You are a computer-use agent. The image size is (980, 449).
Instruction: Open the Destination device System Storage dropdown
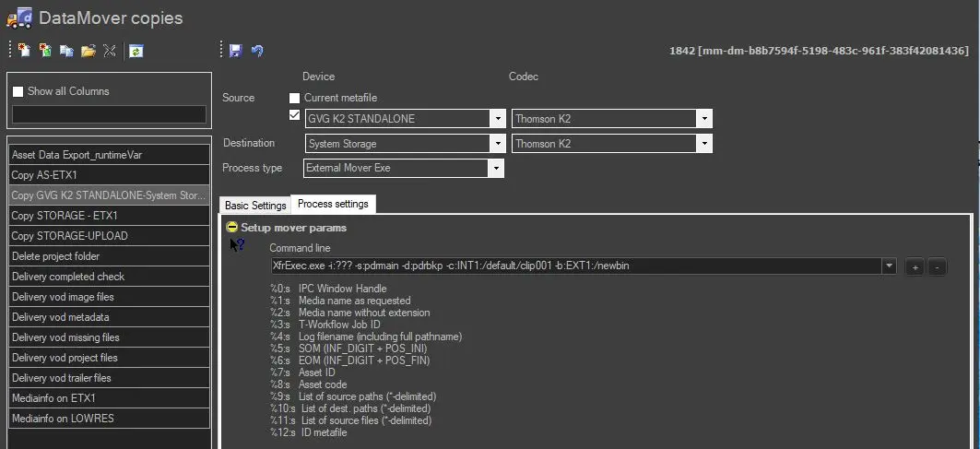[497, 144]
